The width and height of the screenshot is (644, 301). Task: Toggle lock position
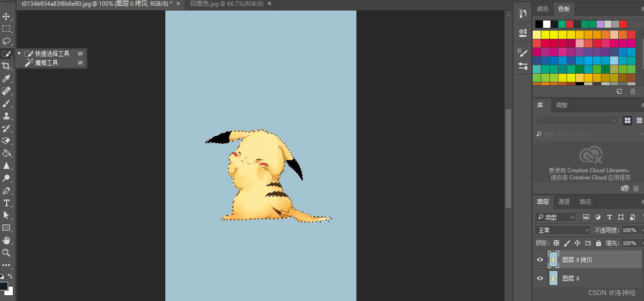(x=577, y=243)
